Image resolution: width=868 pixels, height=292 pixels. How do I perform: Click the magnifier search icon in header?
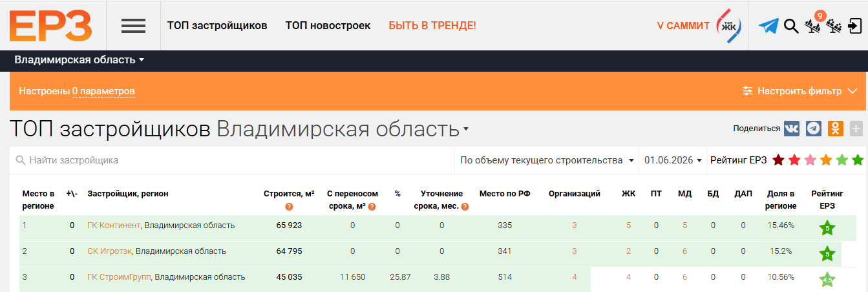pyautogui.click(x=791, y=26)
